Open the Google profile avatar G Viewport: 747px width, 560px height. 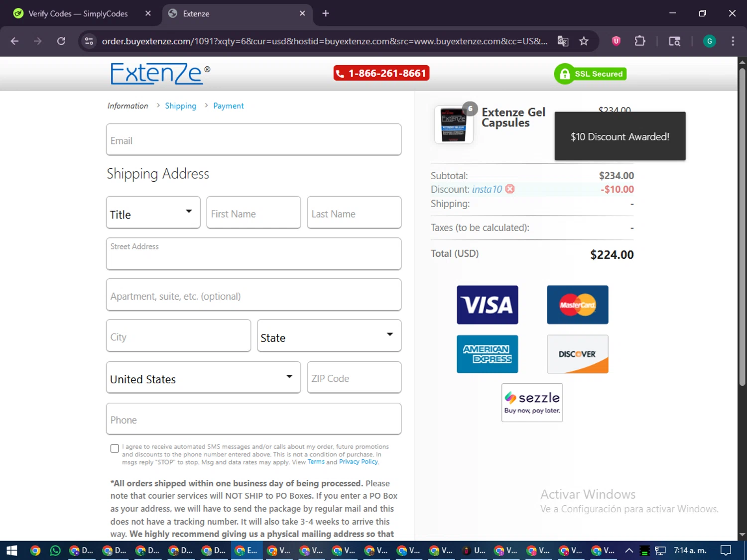coord(709,41)
